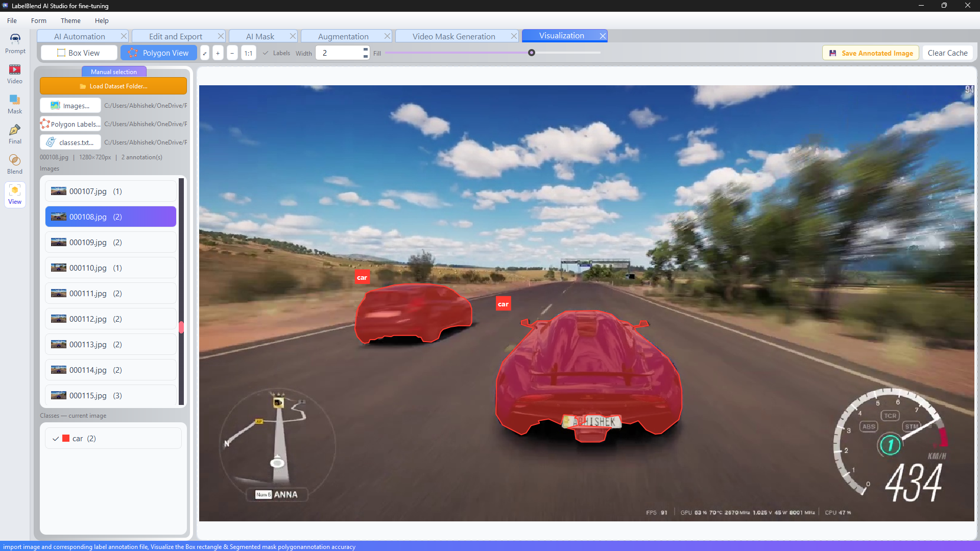Zoom in with the plus button
This screenshot has width=980, height=551.
[218, 53]
